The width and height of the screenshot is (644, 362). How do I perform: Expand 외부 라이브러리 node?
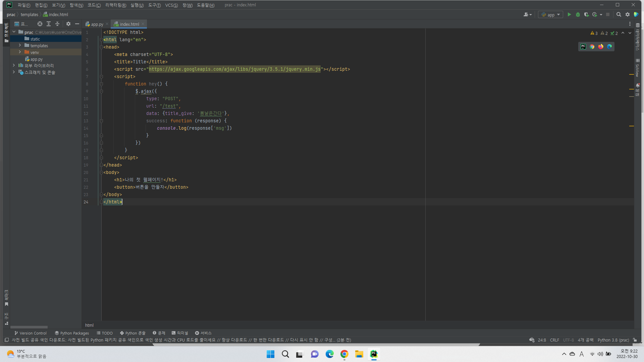(x=14, y=65)
